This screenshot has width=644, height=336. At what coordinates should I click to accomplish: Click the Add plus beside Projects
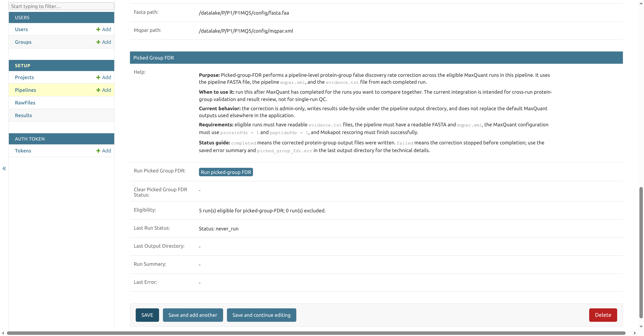click(x=103, y=77)
